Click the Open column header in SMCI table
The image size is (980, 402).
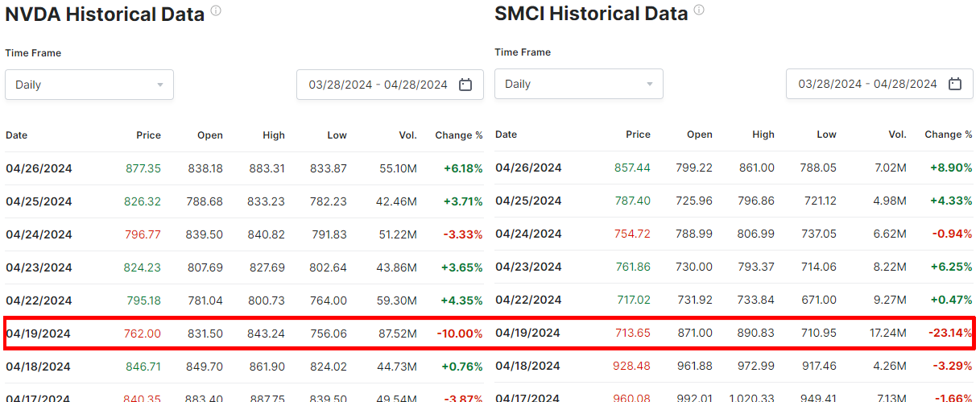pos(700,135)
